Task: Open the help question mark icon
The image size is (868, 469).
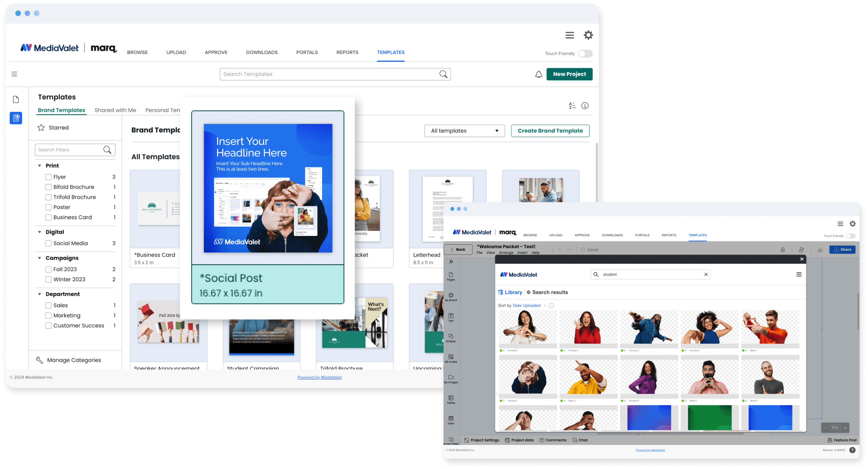Action: [852, 450]
